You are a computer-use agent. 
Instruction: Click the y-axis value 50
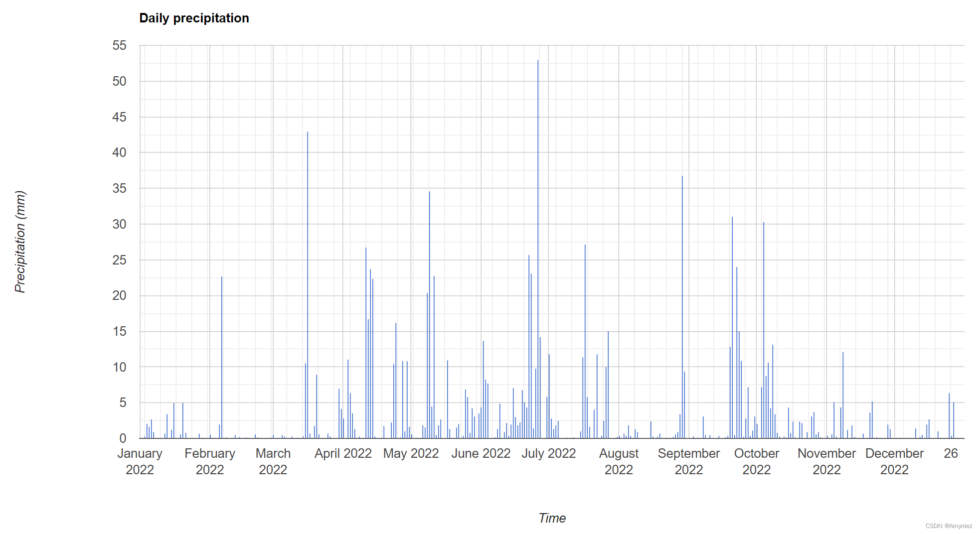pos(120,81)
